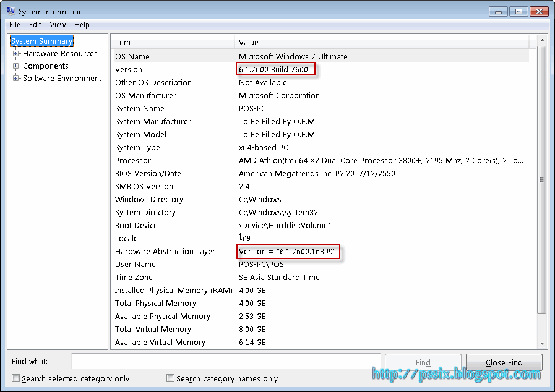Click the vertical scrollbar thumb
The height and width of the screenshot is (392, 555).
pos(542,180)
